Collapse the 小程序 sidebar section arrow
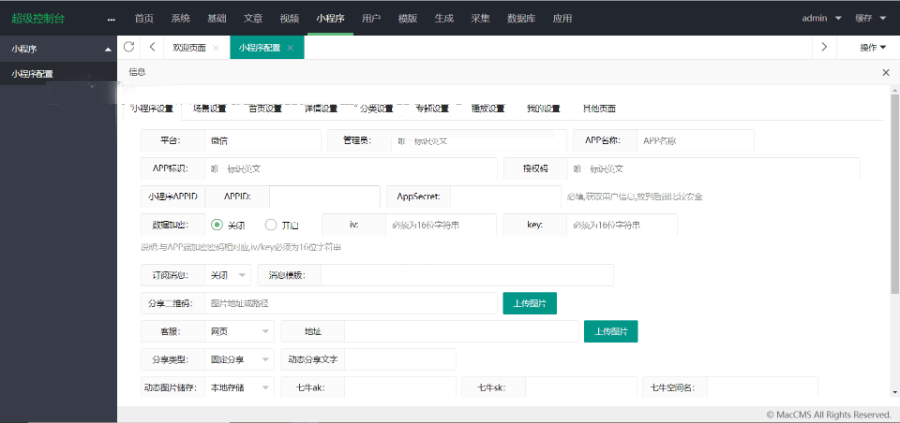This screenshot has width=900, height=423. pyautogui.click(x=107, y=48)
